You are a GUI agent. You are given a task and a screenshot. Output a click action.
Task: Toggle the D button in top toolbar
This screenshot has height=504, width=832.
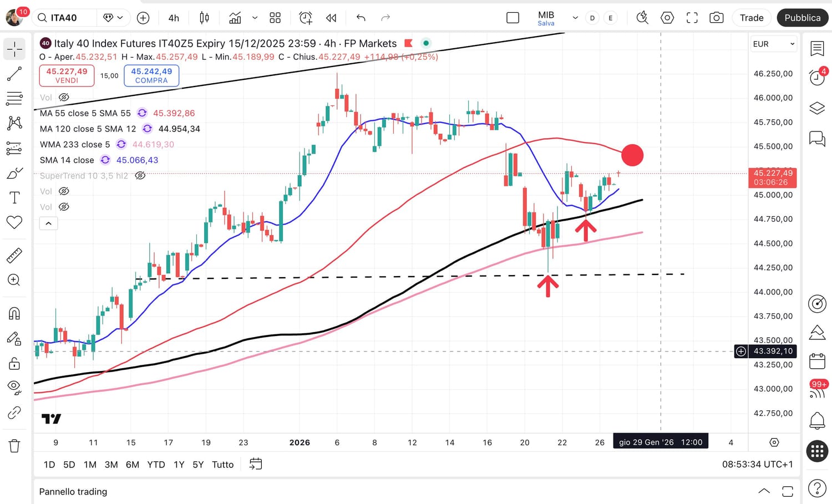click(592, 18)
